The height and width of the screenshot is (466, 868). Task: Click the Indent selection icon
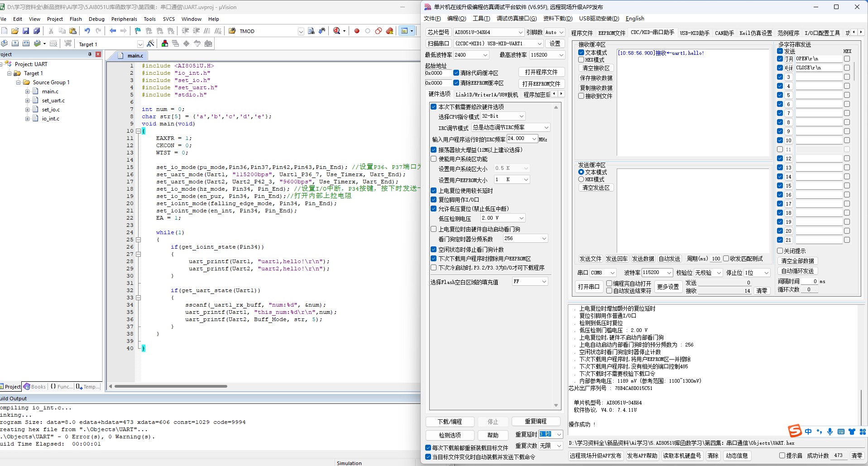coord(185,31)
